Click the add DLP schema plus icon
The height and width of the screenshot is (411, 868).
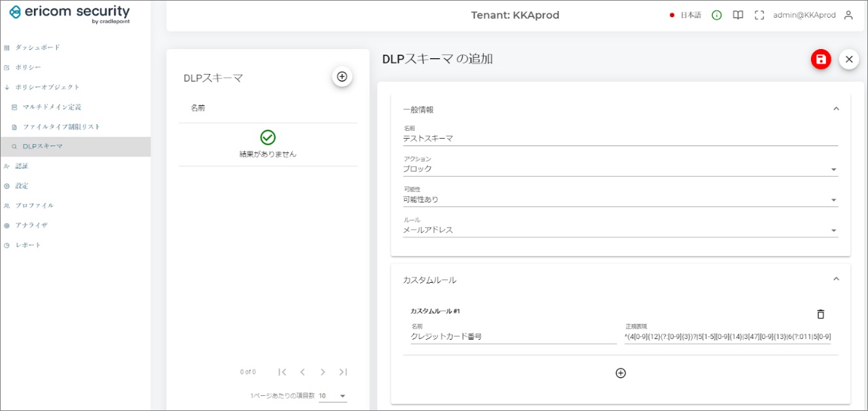click(342, 77)
